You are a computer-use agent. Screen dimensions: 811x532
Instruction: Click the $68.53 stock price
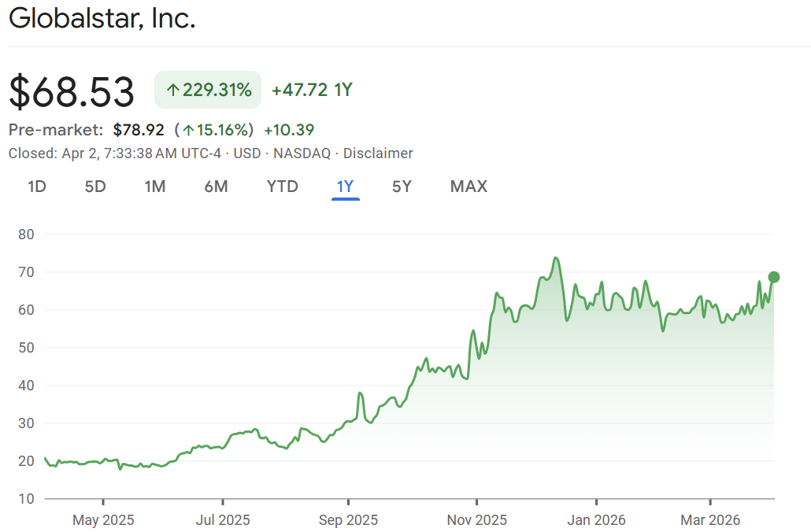tap(72, 91)
